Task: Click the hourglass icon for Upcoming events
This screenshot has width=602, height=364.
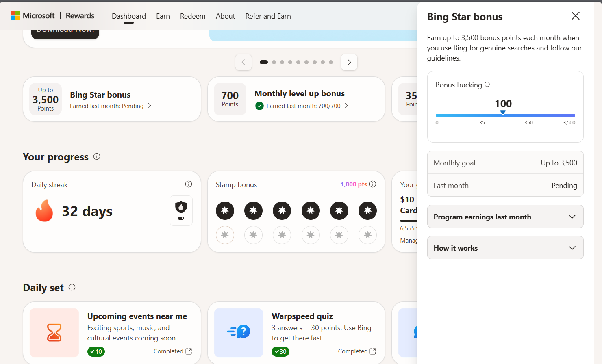Action: [x=54, y=333]
